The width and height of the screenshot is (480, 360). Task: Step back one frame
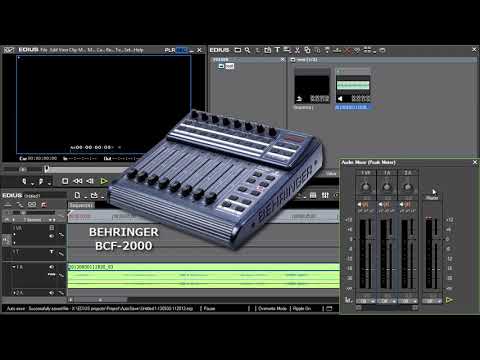pos(90,181)
